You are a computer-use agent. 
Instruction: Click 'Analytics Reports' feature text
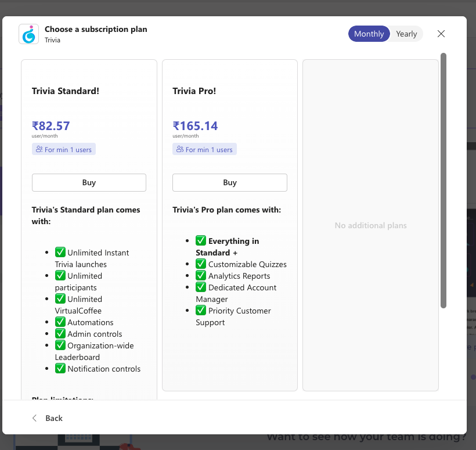(239, 276)
